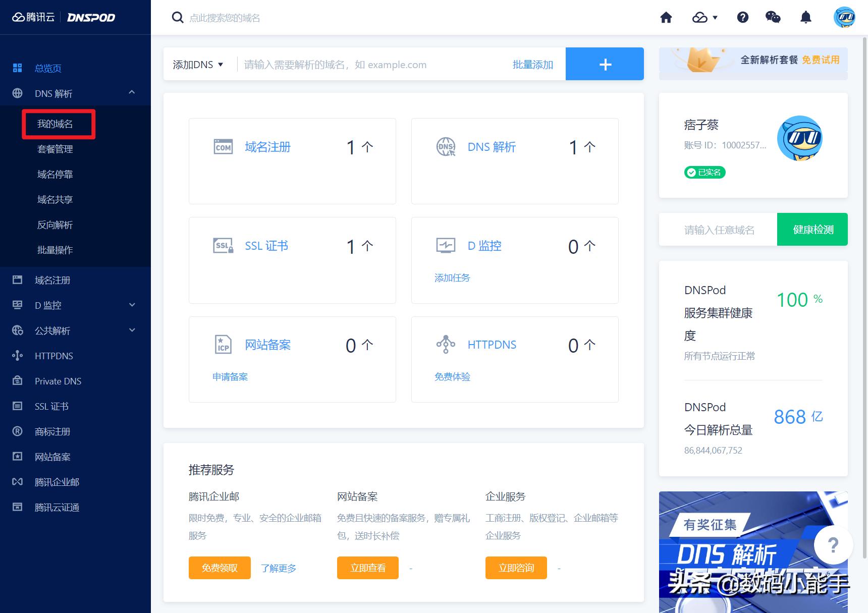
Task: Open the 我的域名 menu item
Action: coord(54,124)
